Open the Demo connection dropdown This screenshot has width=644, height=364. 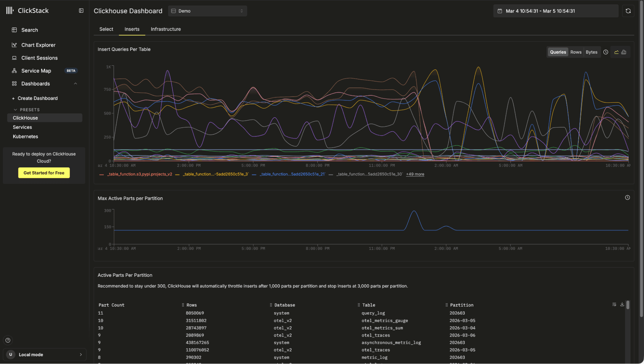point(207,11)
